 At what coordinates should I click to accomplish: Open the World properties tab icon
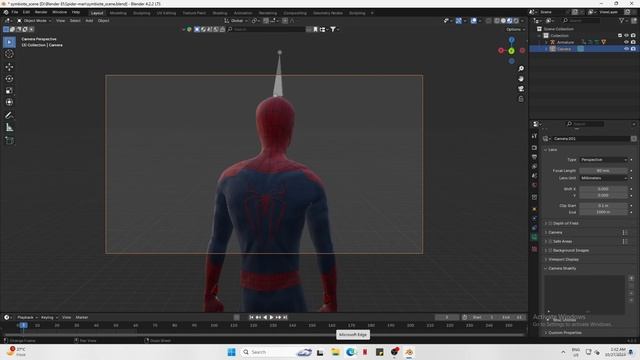click(534, 185)
